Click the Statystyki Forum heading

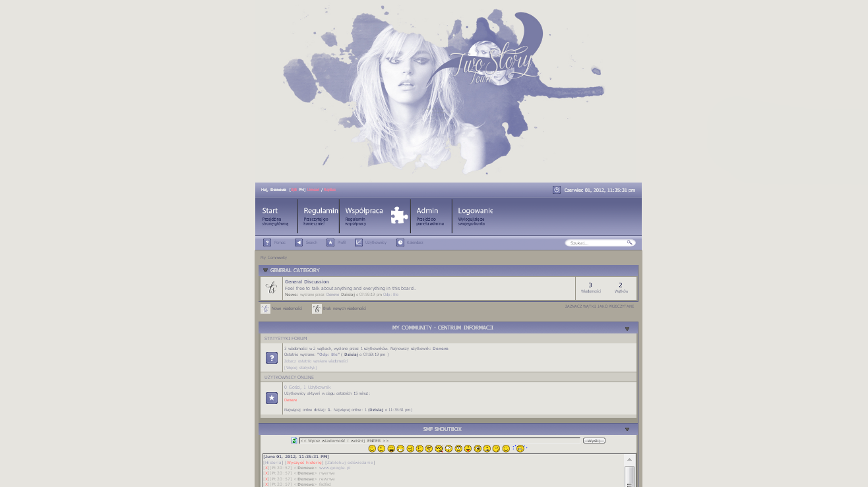click(286, 338)
